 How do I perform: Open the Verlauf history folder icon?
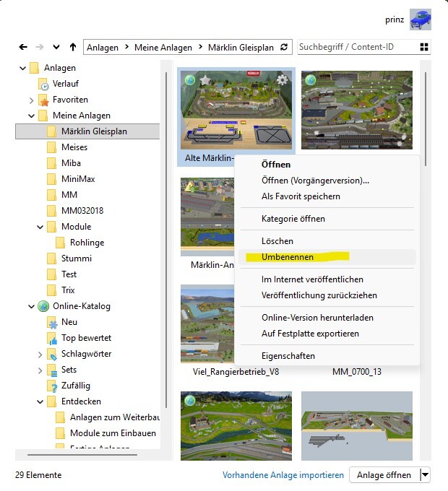[43, 84]
